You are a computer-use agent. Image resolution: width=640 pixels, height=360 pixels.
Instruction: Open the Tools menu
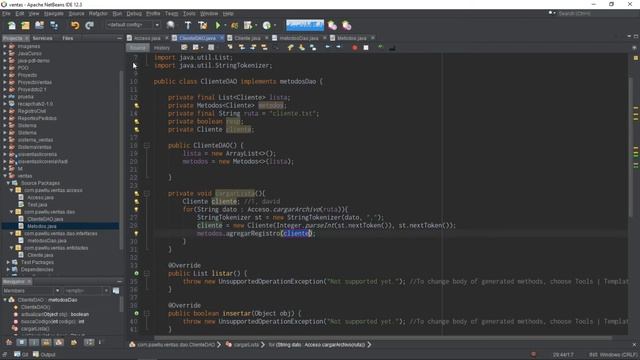tap(189, 13)
